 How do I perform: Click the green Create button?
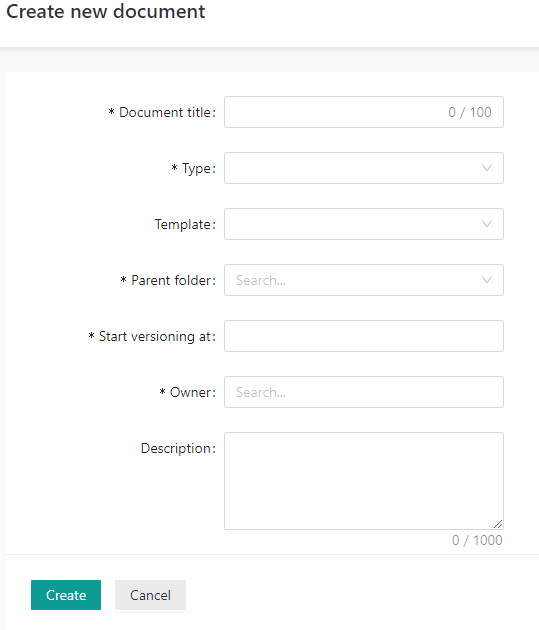[66, 595]
